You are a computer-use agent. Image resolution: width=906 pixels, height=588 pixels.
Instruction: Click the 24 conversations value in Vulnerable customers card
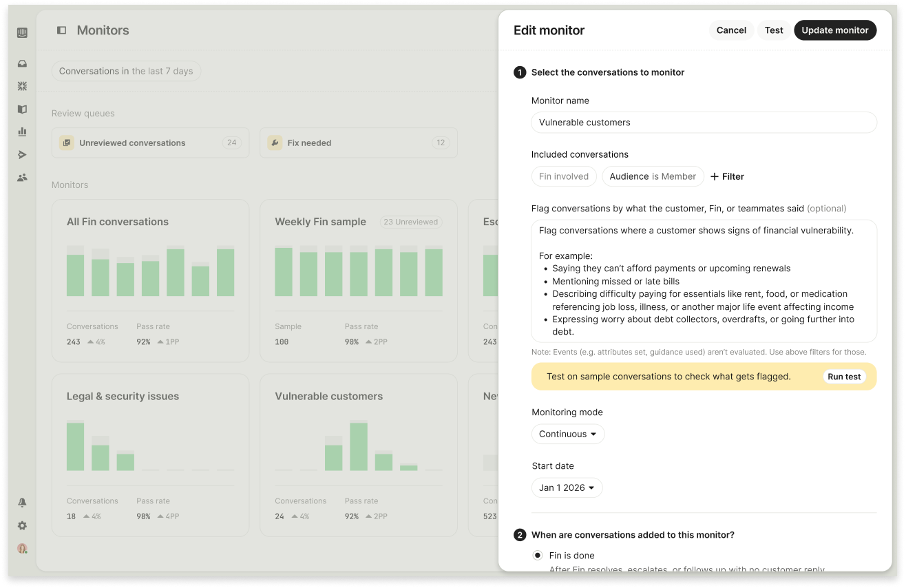point(280,516)
